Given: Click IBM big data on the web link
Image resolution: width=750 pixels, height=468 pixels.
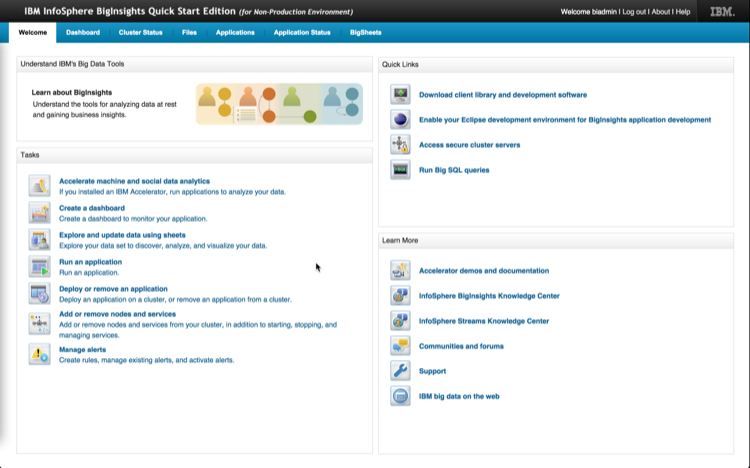Looking at the screenshot, I should (x=459, y=396).
